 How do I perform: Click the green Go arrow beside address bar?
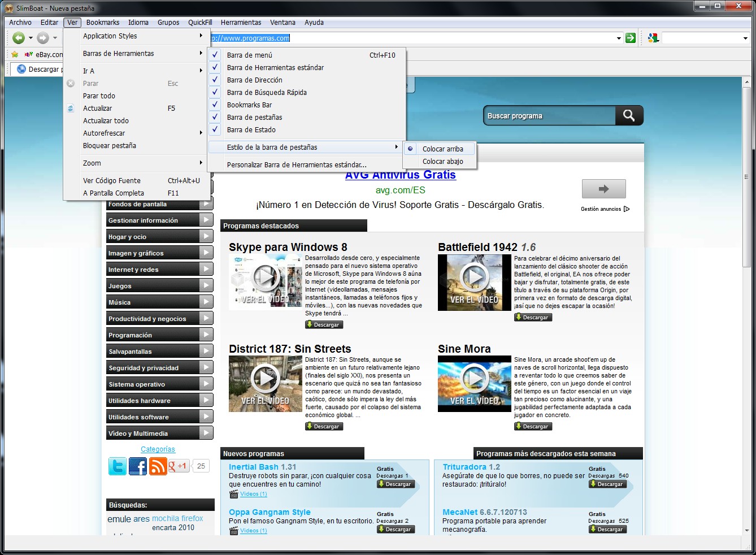pyautogui.click(x=631, y=38)
